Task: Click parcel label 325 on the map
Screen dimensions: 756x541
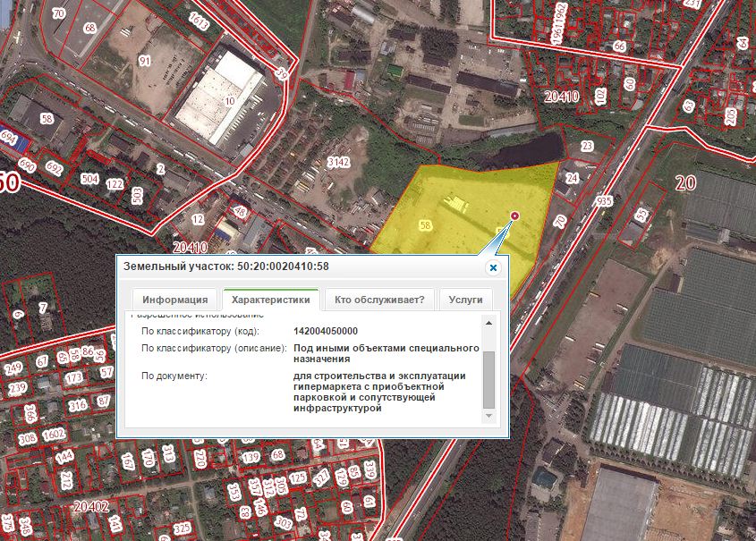Action: 183,528
